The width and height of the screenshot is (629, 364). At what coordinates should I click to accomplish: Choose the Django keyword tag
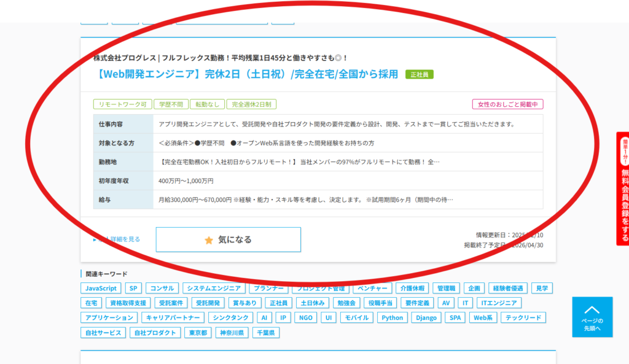pos(426,318)
